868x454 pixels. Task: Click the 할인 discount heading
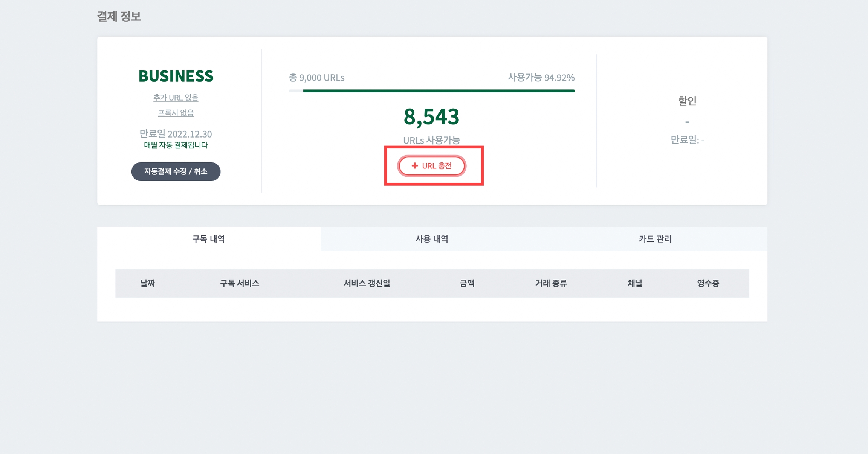(x=687, y=101)
